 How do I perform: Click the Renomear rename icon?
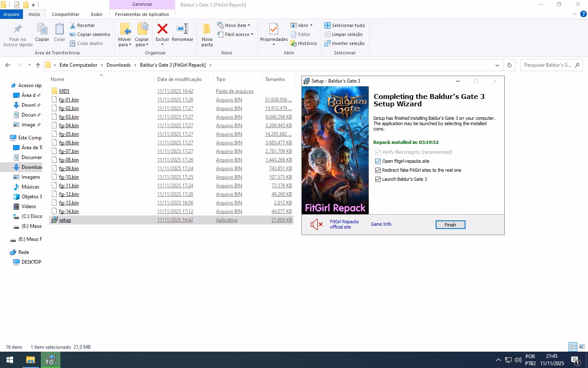(182, 29)
